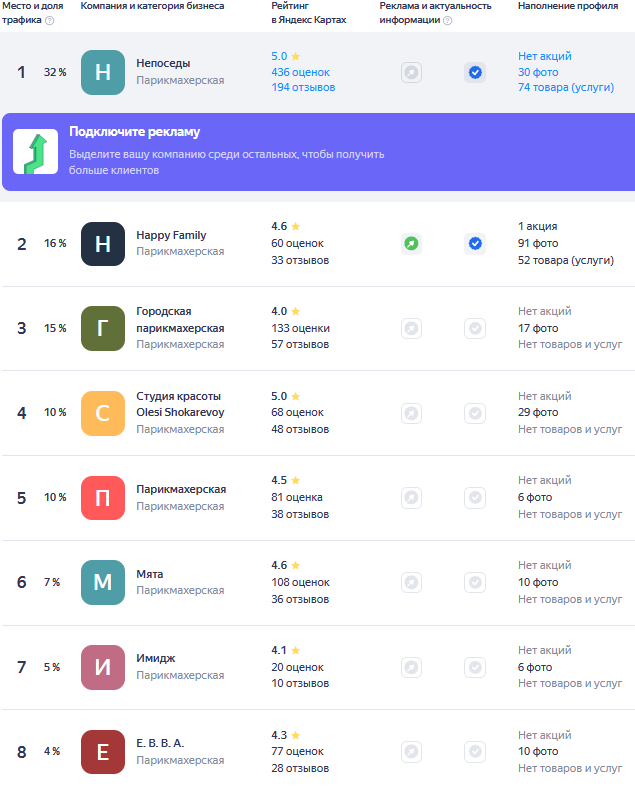Screen dimensions: 635x795
Task: Click the 133 оценки text
Action: coord(300,328)
